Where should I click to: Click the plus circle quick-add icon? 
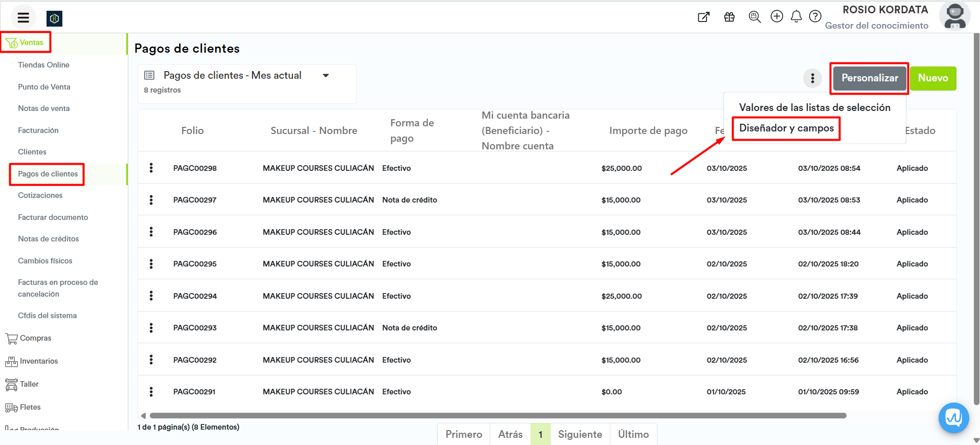point(777,16)
